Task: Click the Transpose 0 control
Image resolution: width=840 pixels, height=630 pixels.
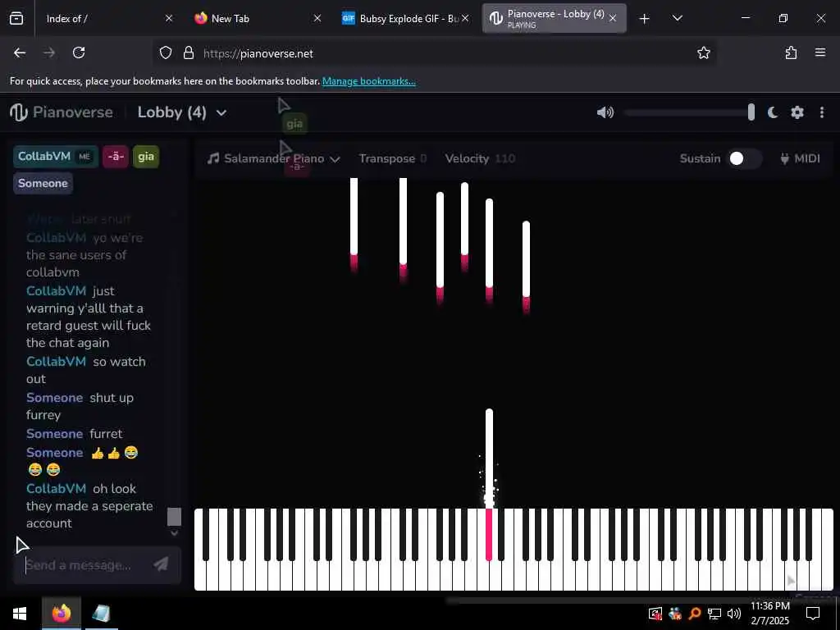Action: click(x=393, y=158)
